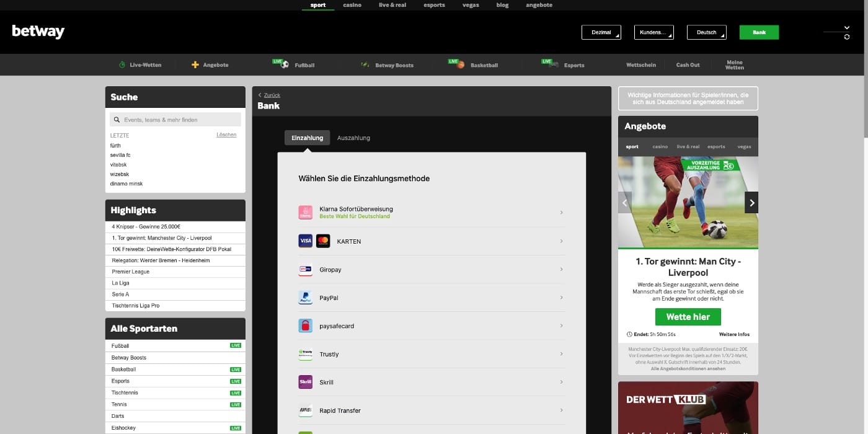This screenshot has height=434, width=868.
Task: Open the angebote top menu
Action: [x=539, y=5]
